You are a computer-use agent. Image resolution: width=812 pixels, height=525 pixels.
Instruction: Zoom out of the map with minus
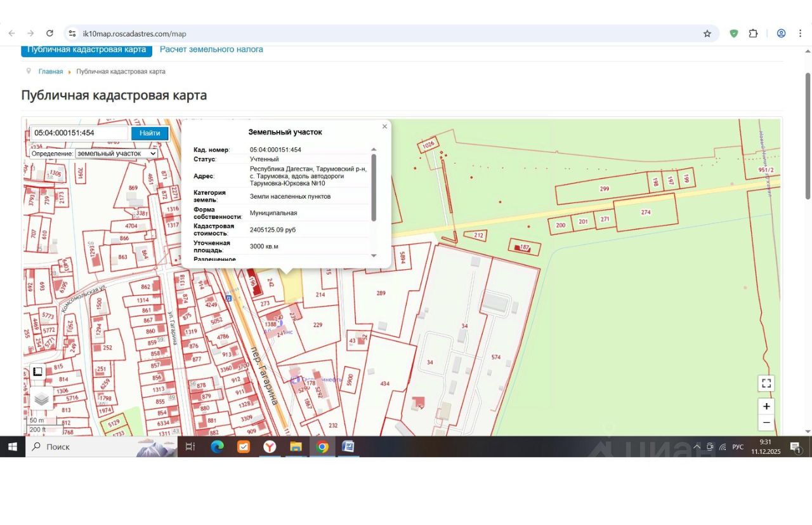(766, 423)
